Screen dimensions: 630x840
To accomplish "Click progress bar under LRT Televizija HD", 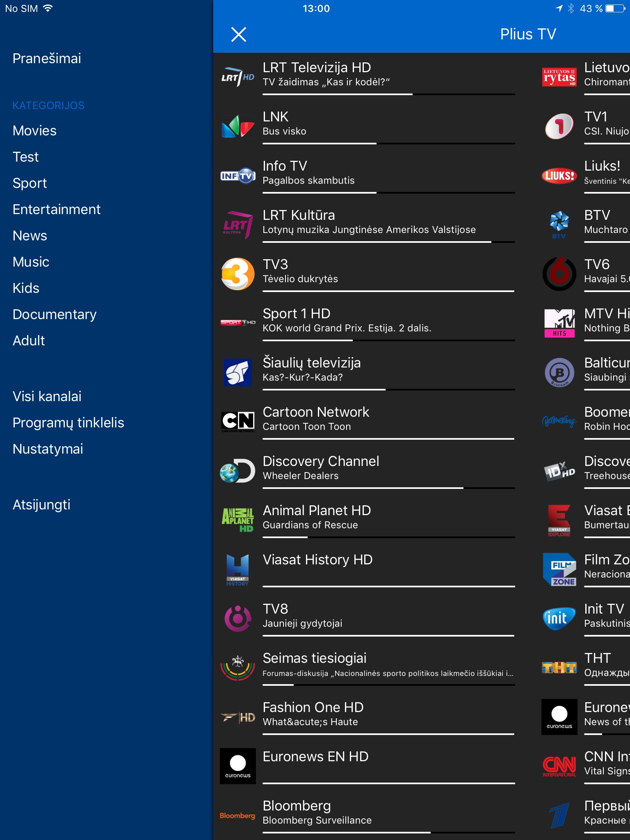I will pyautogui.click(x=389, y=94).
